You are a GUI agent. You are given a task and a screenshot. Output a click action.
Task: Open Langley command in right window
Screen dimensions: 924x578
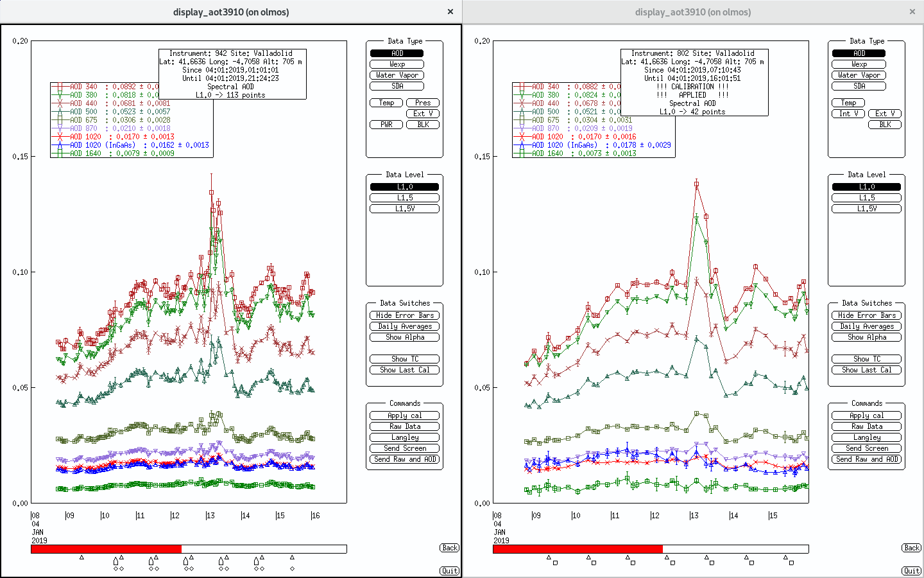click(x=866, y=437)
